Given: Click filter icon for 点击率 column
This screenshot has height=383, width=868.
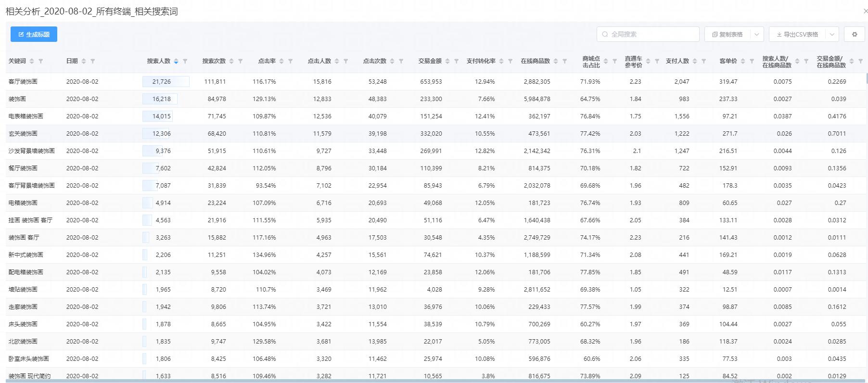Looking at the screenshot, I should (x=291, y=61).
